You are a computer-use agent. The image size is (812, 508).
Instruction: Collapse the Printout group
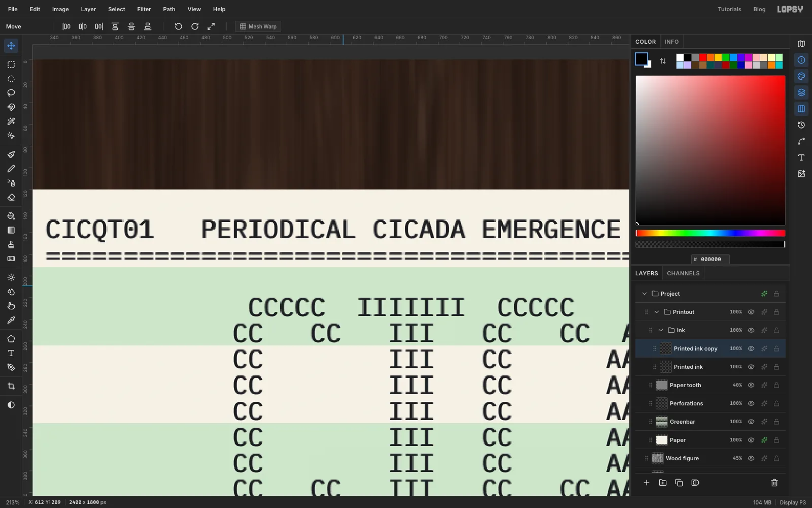pyautogui.click(x=657, y=312)
